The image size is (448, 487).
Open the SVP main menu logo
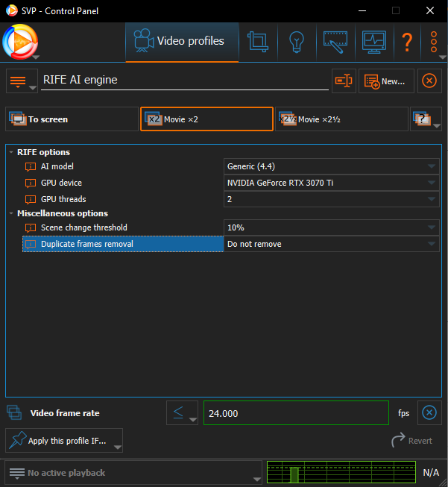20,42
